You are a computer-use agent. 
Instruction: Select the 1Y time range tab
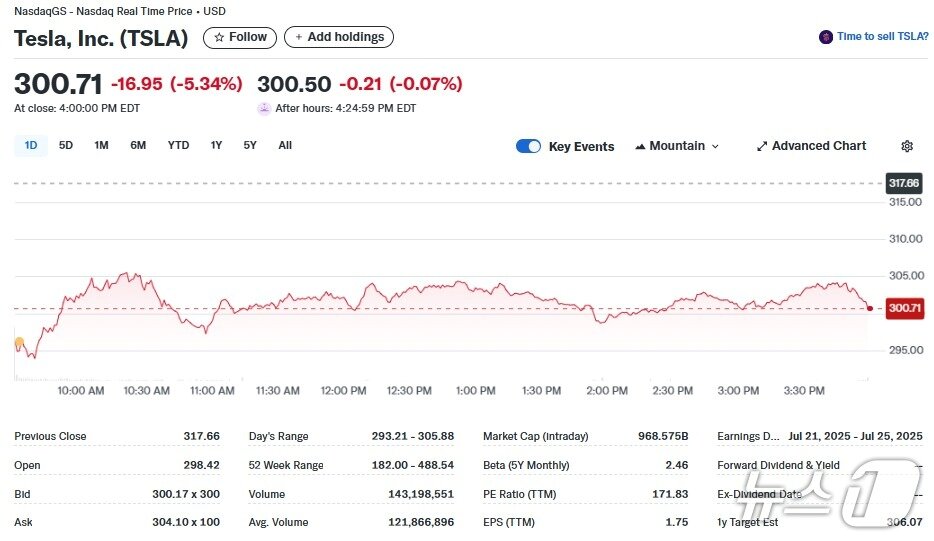[216, 145]
